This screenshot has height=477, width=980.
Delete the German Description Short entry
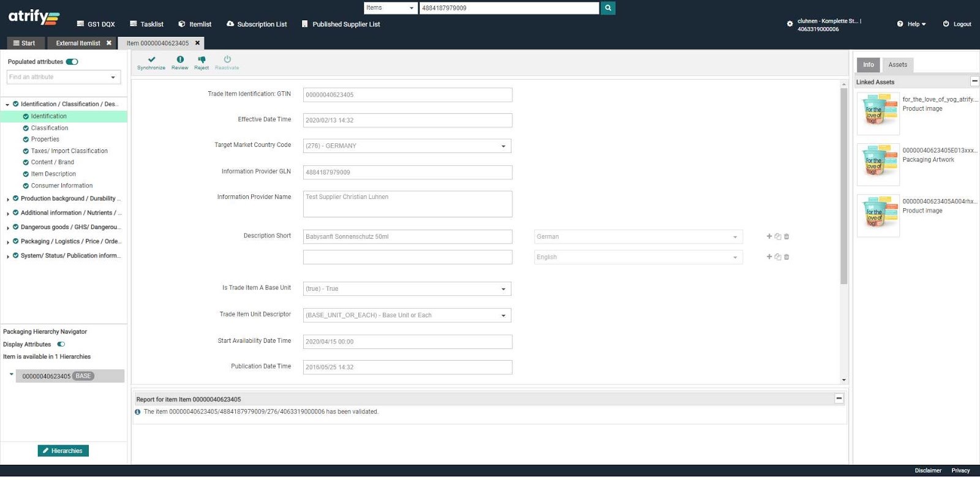(x=786, y=236)
